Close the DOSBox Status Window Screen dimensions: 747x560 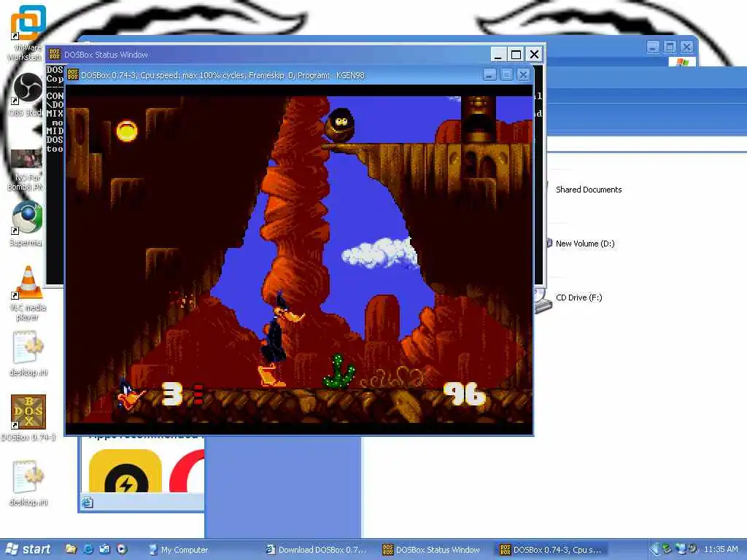[535, 54]
